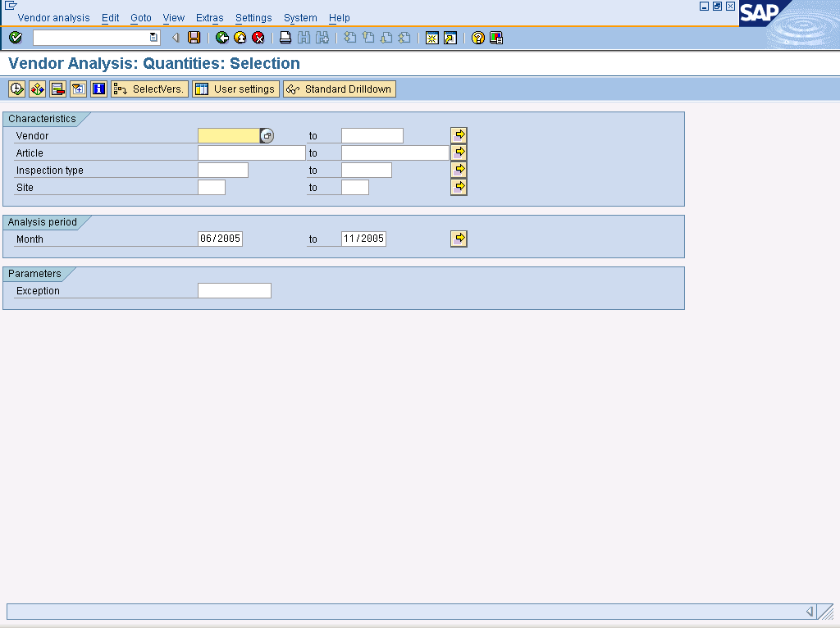This screenshot has width=840, height=628.
Task: Click the Previous Page icon
Action: click(x=368, y=38)
